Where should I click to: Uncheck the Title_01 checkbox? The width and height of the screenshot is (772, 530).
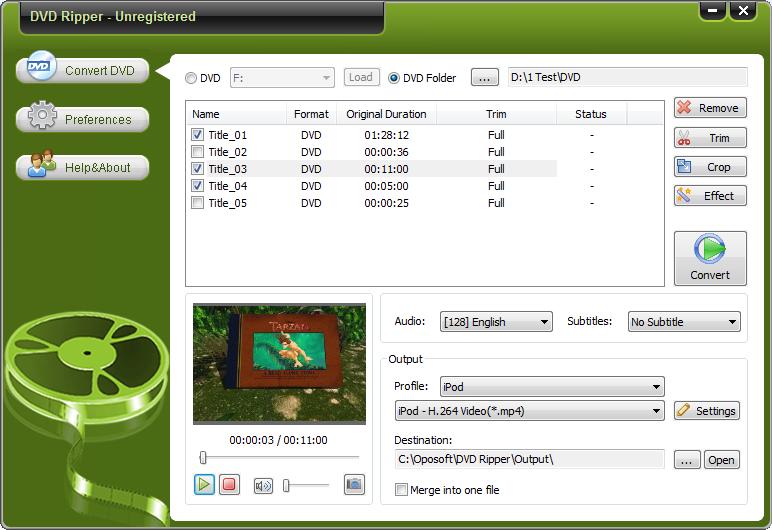click(x=197, y=134)
